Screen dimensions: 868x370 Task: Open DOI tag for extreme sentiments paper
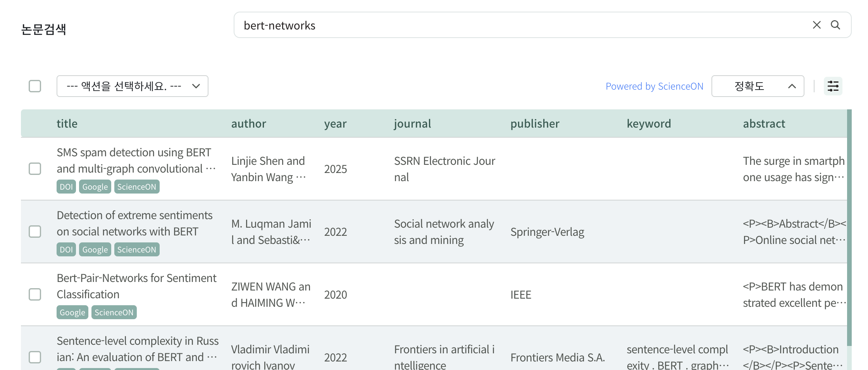coord(66,249)
